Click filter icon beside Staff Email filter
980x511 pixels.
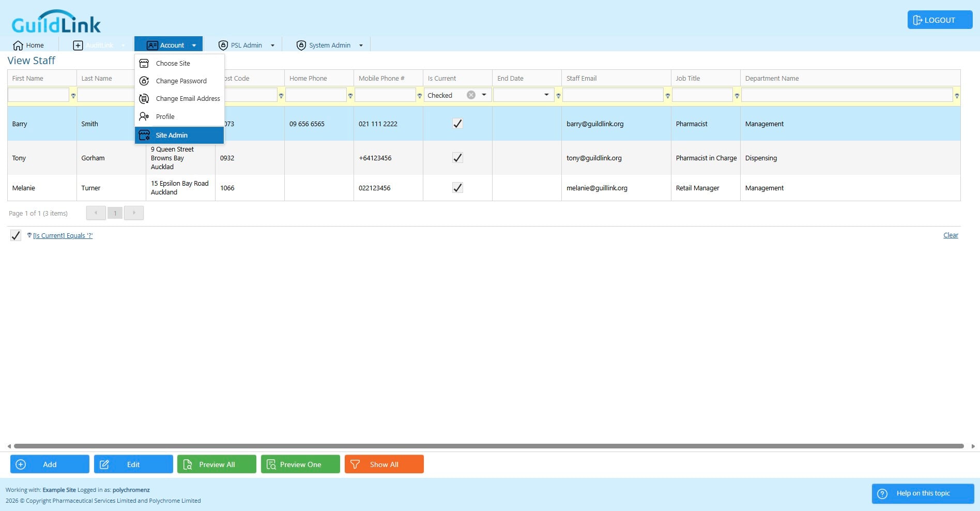click(668, 96)
